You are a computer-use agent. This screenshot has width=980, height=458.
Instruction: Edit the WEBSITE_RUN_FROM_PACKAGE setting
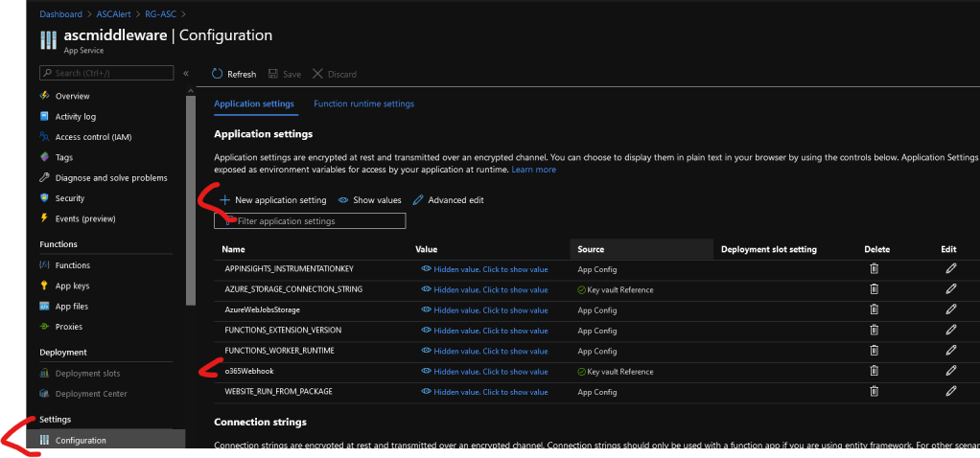(950, 391)
